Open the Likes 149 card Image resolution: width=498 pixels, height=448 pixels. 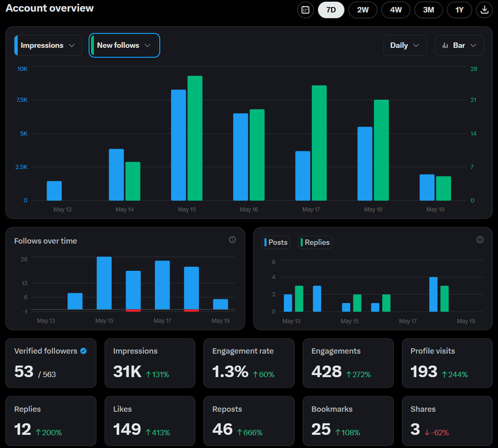pyautogui.click(x=150, y=421)
